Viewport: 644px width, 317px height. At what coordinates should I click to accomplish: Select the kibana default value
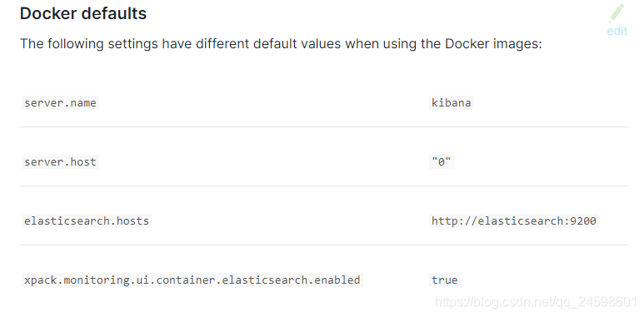451,102
